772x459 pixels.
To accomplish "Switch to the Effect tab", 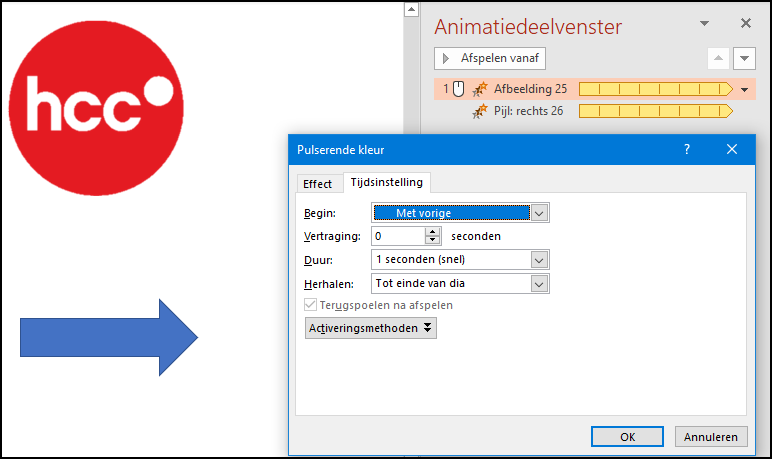I will pos(318,184).
